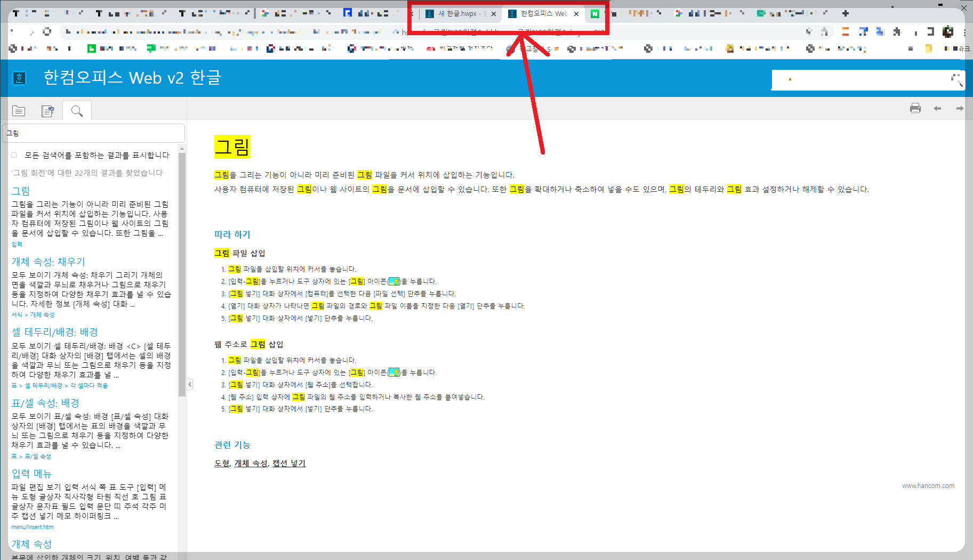Open the 표/셀 속성: 배경 search result
The image size is (973, 560).
(45, 403)
